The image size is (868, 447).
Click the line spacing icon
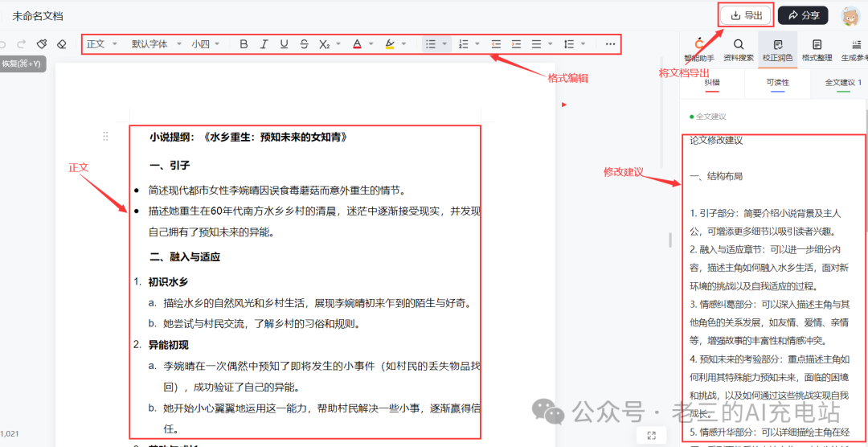pyautogui.click(x=568, y=44)
